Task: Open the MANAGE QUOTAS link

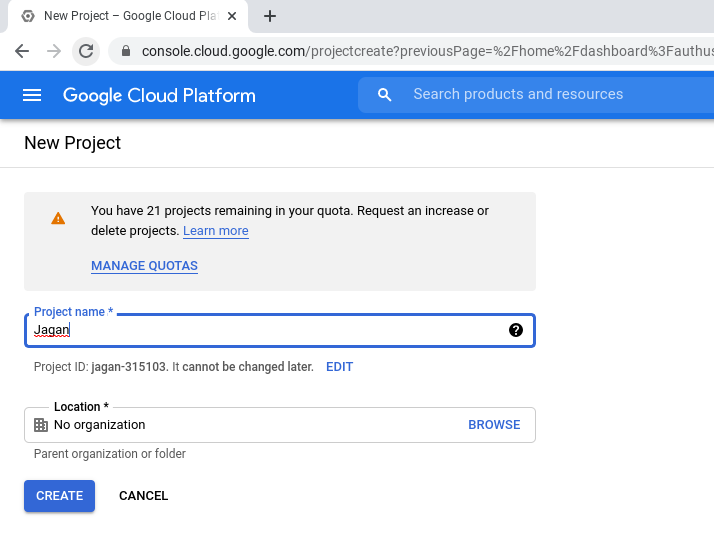Action: [144, 266]
